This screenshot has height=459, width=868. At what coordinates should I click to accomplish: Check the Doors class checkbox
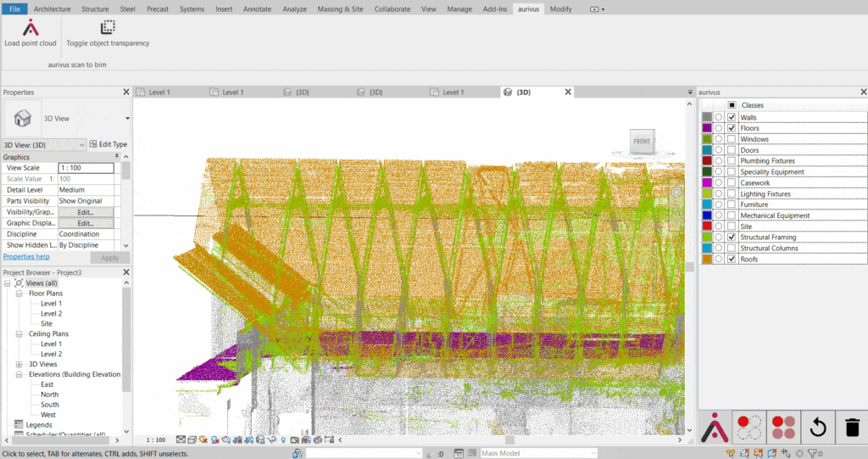tap(732, 149)
